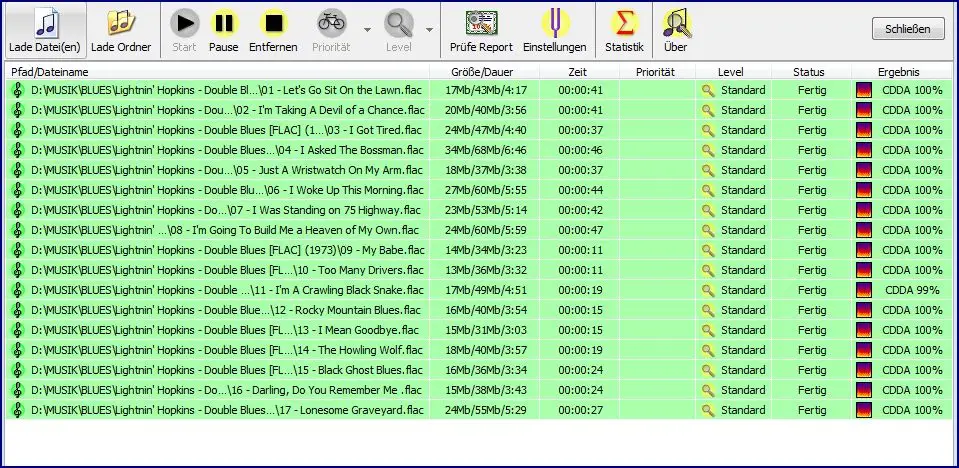Viewport: 959px width, 468px height.
Task: Click level magnifier icon in Black Ghost Blues row
Action: [708, 370]
